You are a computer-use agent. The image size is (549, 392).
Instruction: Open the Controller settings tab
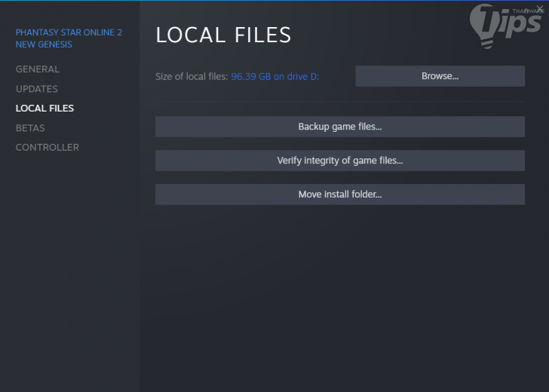tap(48, 148)
